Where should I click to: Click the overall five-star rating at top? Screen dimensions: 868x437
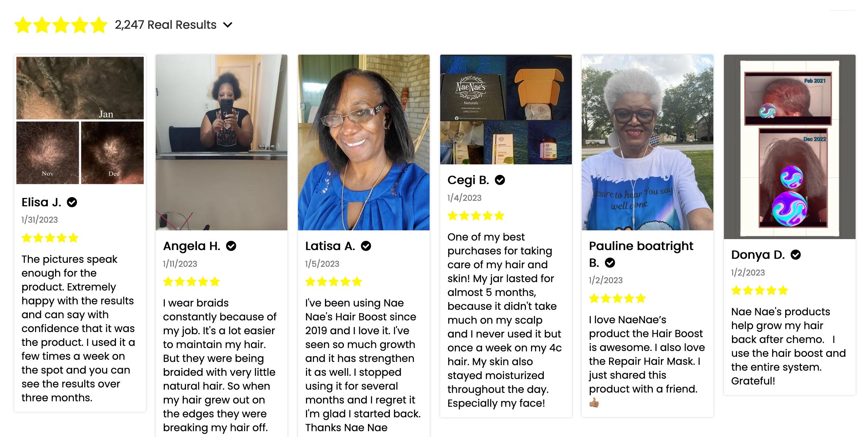[x=61, y=25]
